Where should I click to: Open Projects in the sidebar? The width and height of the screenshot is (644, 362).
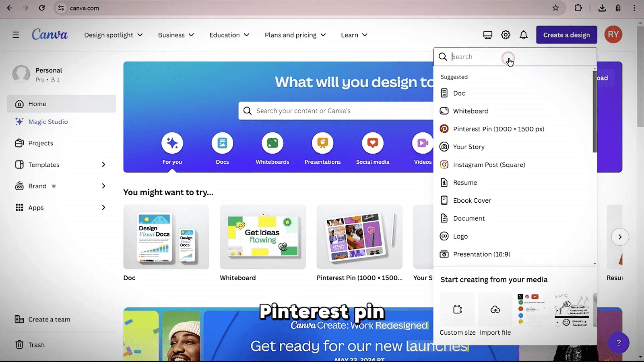(62, 143)
